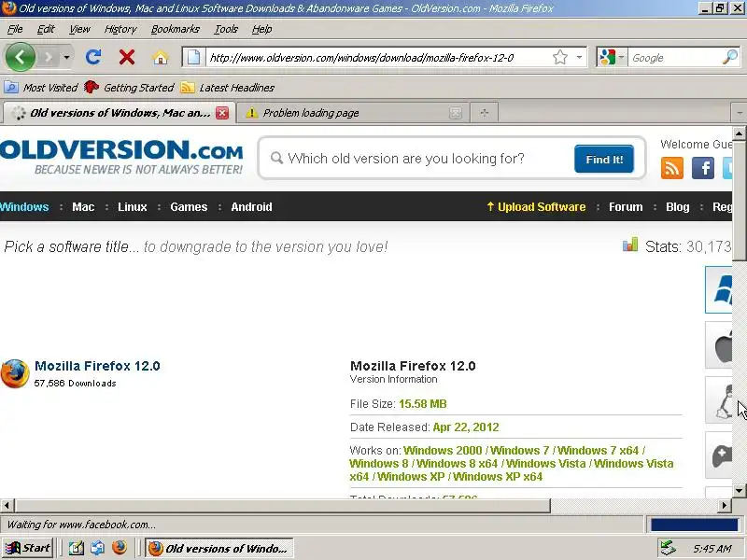Viewport: 747px width, 560px height.
Task: Close the Old versions of Windows tab
Action: [222, 113]
